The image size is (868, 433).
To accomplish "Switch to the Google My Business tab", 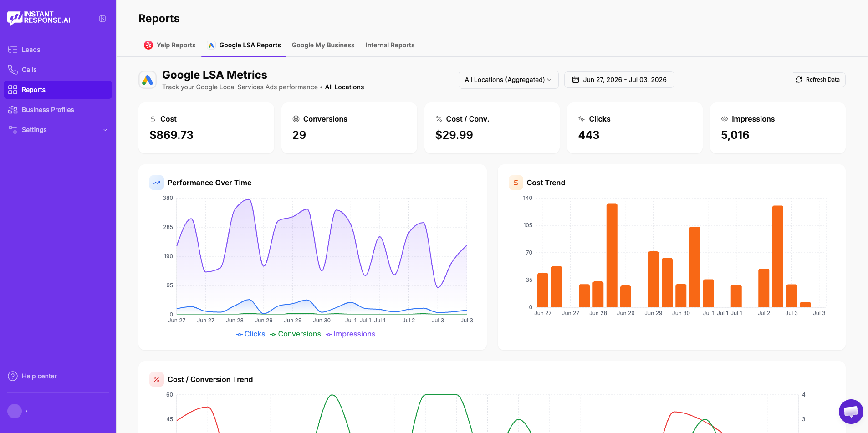I will [323, 45].
